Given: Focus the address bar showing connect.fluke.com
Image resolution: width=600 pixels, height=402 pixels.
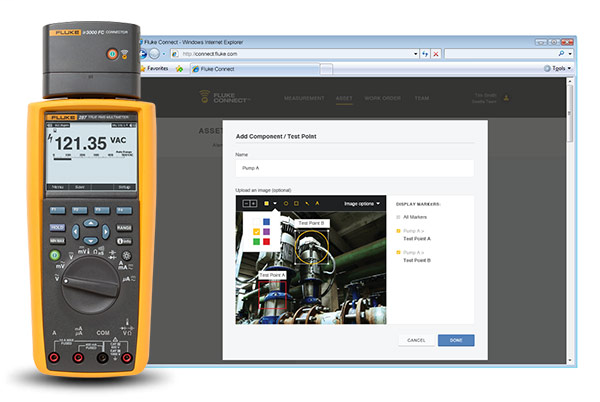Looking at the screenshot, I should pyautogui.click(x=295, y=54).
